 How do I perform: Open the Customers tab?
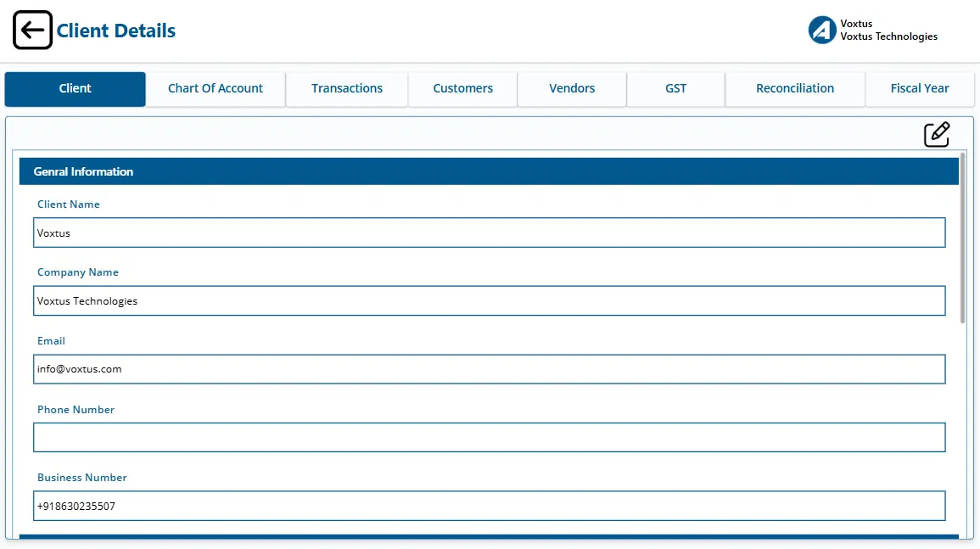click(462, 89)
